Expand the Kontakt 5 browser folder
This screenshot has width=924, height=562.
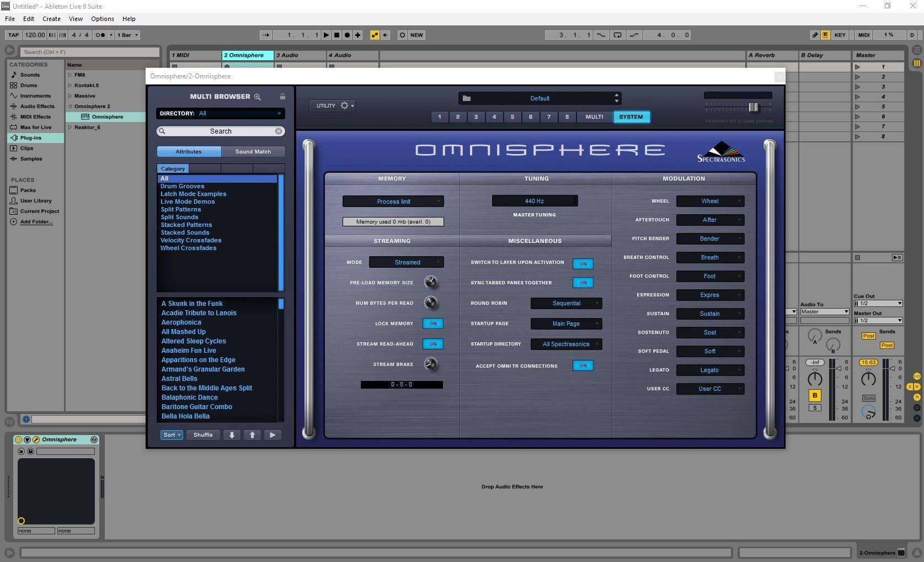tap(70, 86)
